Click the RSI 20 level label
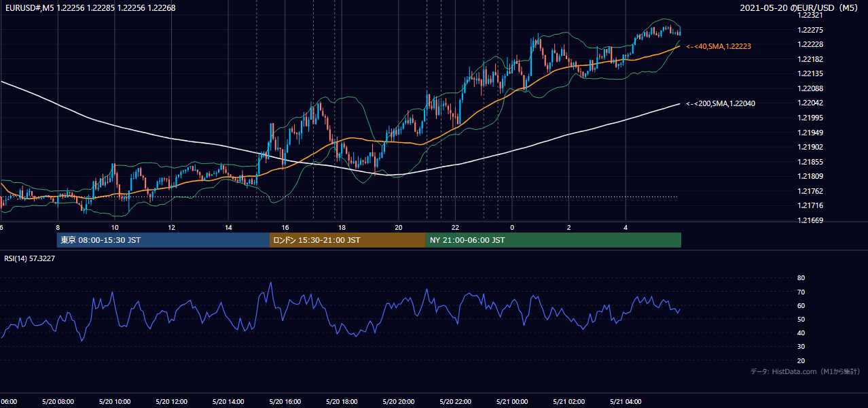This screenshot has height=408, width=868. 801,360
